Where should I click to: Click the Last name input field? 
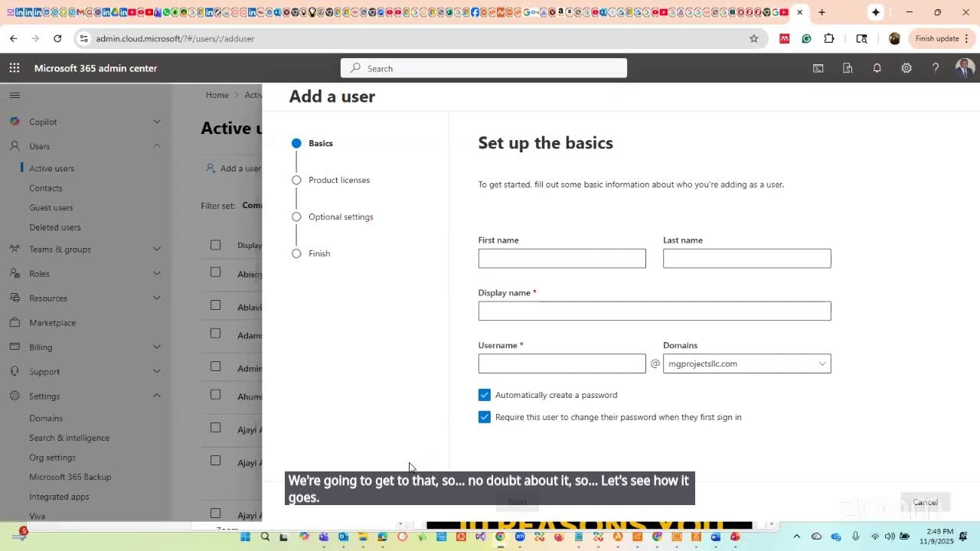click(747, 259)
